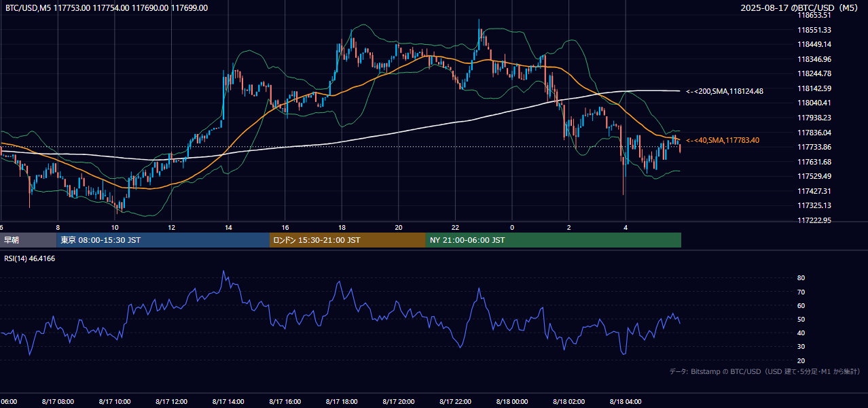This screenshot has height=408, width=868.
Task: Select the 早朝 session bar
Action: 28,240
